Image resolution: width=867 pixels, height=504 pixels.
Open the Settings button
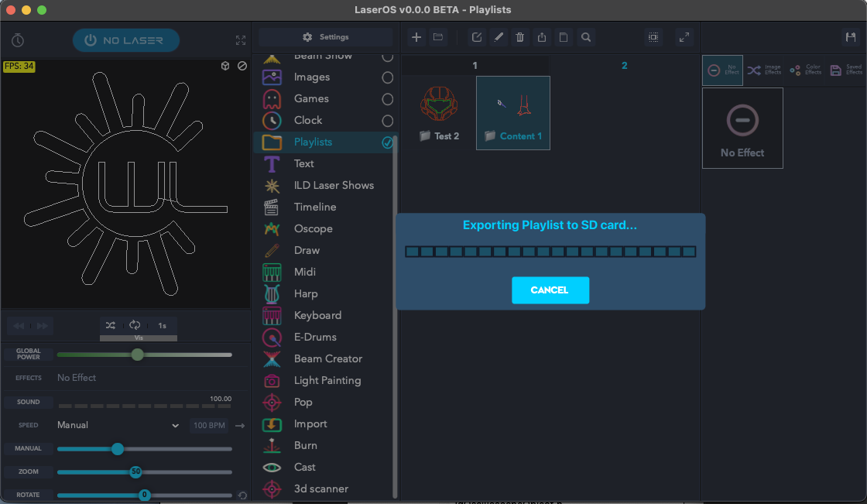(x=326, y=37)
